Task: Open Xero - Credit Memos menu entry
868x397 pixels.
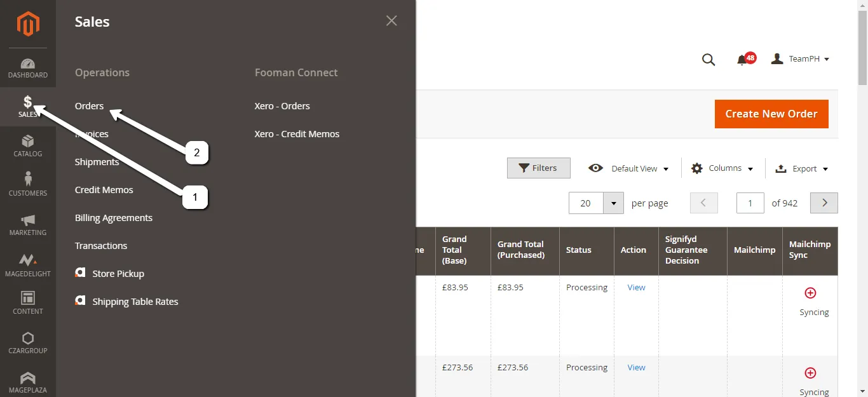Action: click(297, 134)
